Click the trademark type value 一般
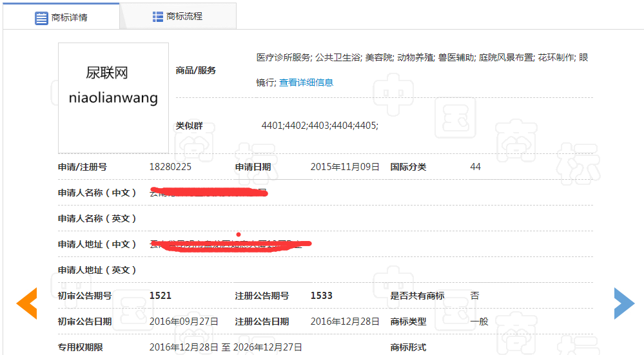The width and height of the screenshot is (644, 355). coord(478,321)
